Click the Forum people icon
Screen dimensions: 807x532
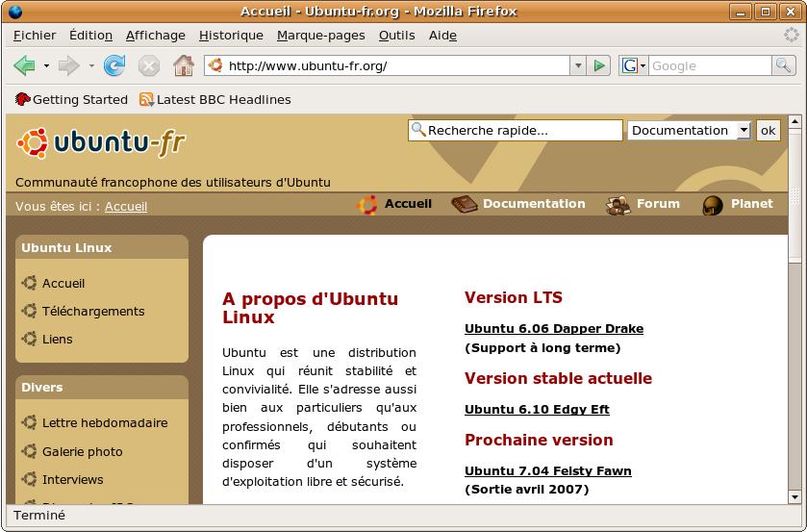pyautogui.click(x=618, y=205)
